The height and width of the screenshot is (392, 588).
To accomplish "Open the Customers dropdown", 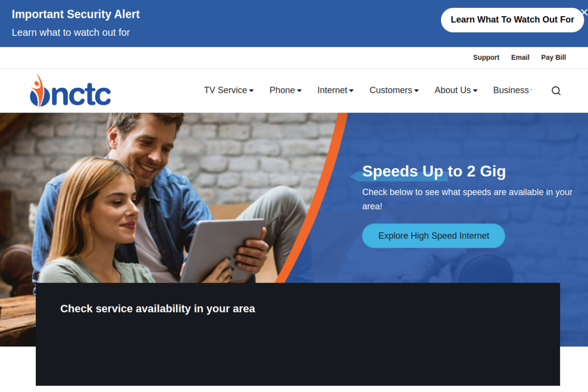I will point(394,90).
